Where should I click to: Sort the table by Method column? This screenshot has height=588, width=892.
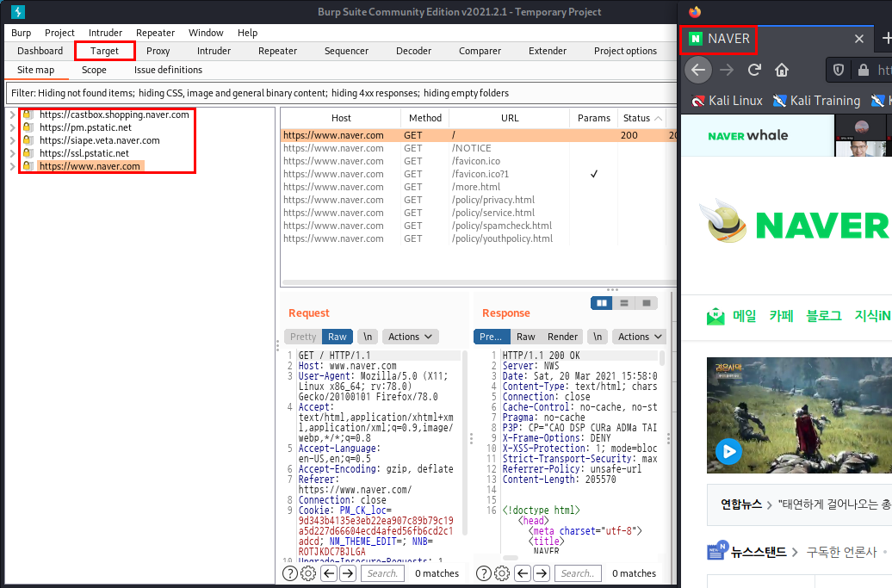click(x=425, y=118)
